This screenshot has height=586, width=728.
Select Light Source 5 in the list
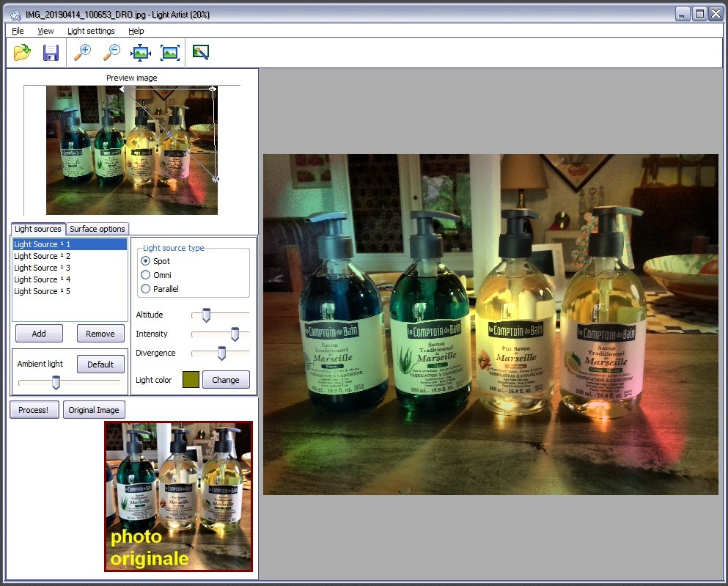click(70, 291)
